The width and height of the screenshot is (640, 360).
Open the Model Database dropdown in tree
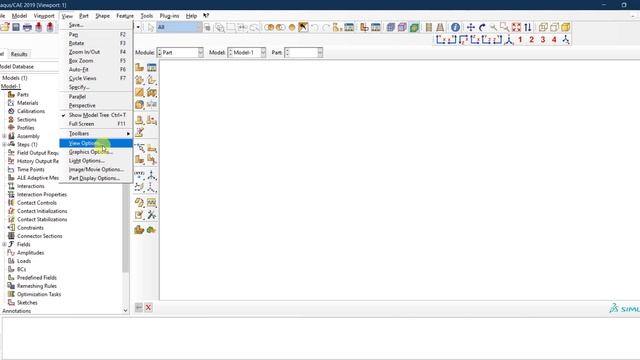click(29, 67)
